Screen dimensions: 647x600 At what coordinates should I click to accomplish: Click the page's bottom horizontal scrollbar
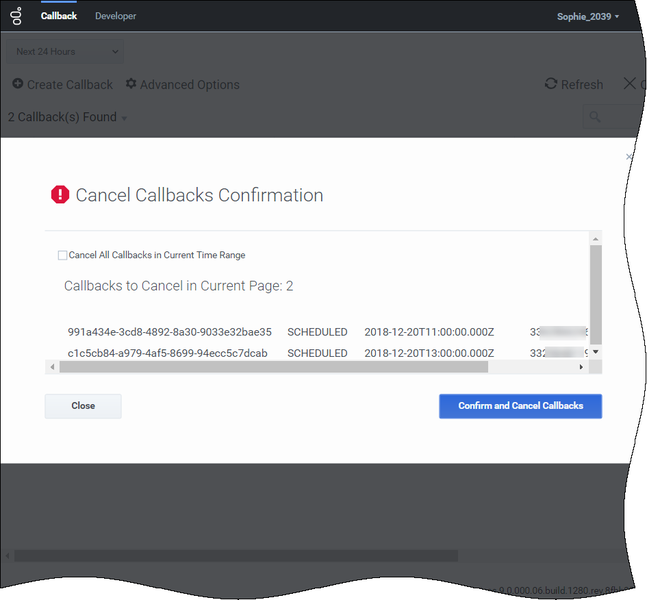[x=236, y=555]
